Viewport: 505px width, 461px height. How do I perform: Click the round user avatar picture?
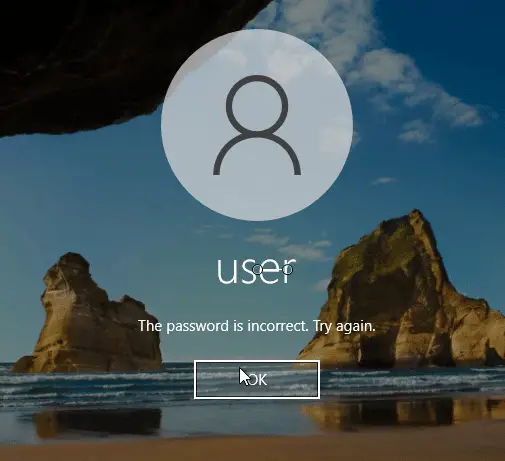click(x=257, y=125)
